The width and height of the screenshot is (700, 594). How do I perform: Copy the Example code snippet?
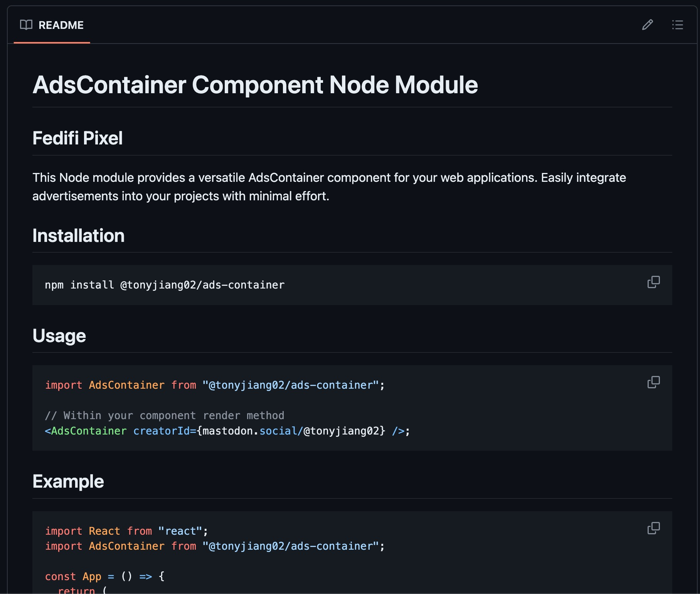click(x=654, y=528)
